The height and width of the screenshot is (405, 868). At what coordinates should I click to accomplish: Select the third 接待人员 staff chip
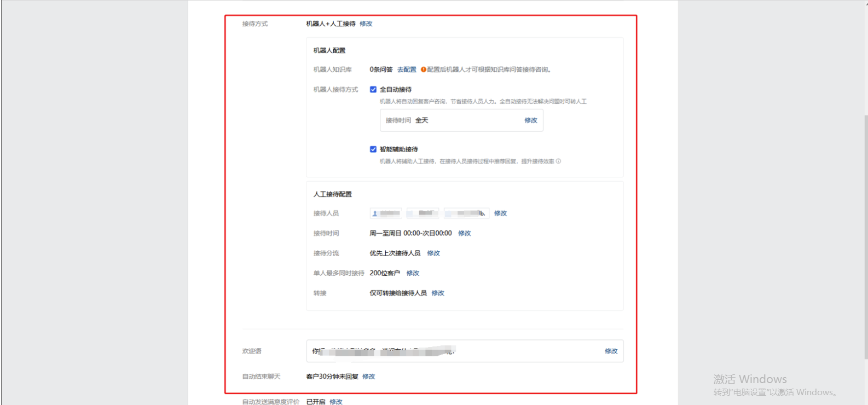coord(466,213)
